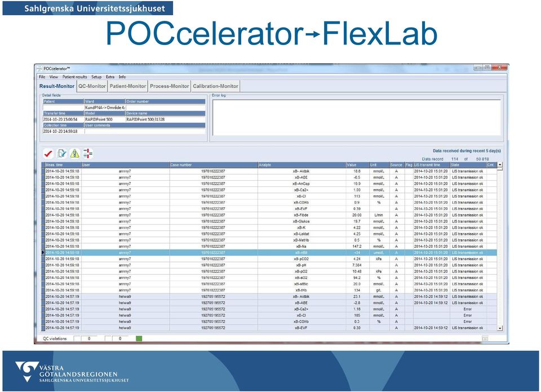Click the Collection time field value
Image resolution: width=541 pixels, height=392 pixels.
(x=64, y=131)
